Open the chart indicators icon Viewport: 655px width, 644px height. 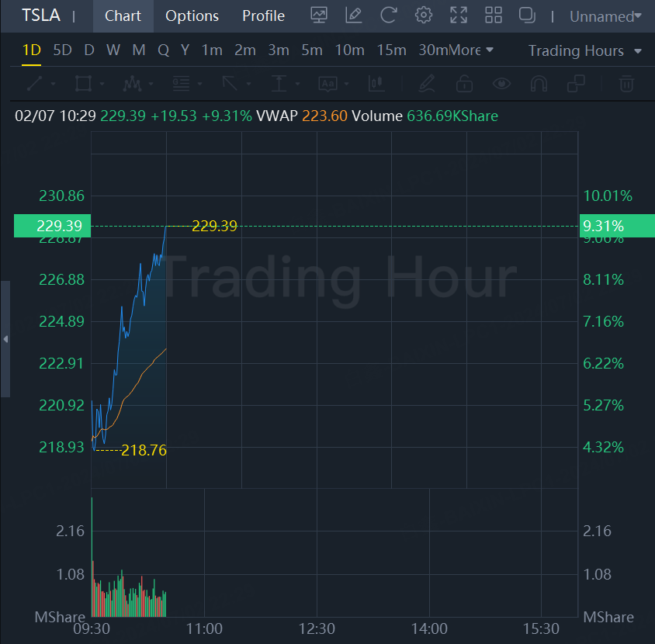318,16
